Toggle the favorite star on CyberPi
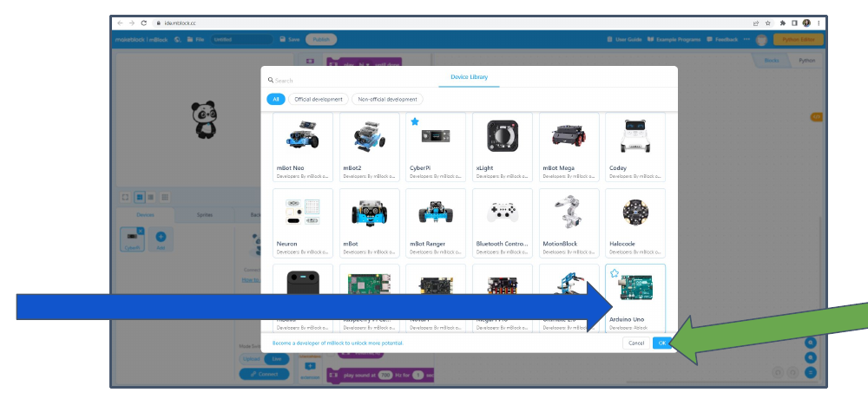This screenshot has height=399, width=868. pos(415,121)
